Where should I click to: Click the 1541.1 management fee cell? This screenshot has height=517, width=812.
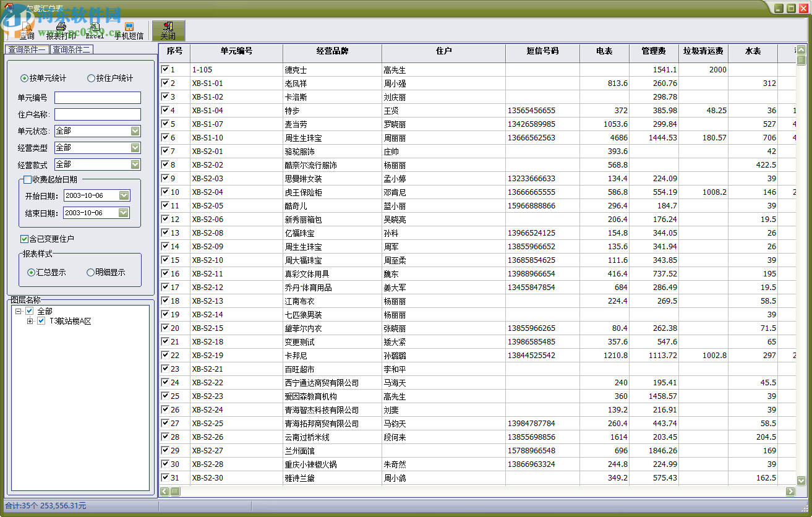coord(654,70)
